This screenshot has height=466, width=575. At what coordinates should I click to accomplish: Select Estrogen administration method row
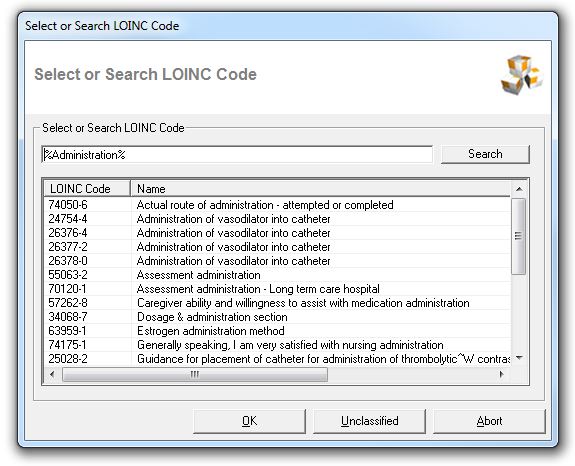pos(277,331)
